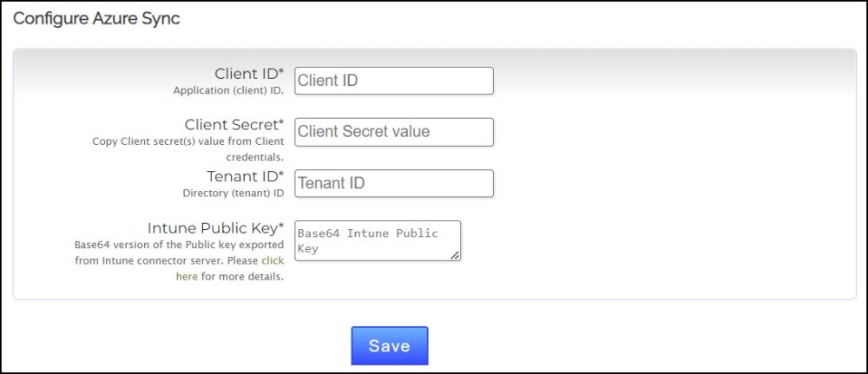Click the required asterisk after Tenant ID

[281, 175]
